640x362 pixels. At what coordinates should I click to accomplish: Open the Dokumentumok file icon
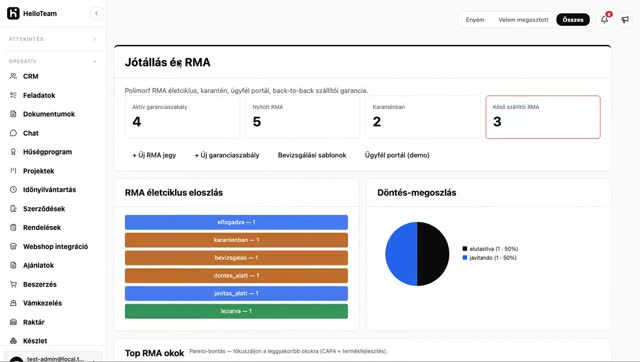tap(13, 114)
